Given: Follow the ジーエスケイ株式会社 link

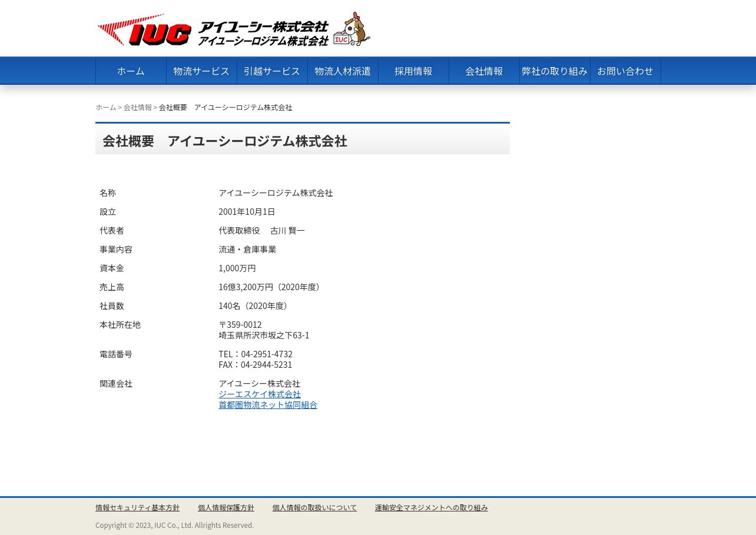Looking at the screenshot, I should [260, 394].
